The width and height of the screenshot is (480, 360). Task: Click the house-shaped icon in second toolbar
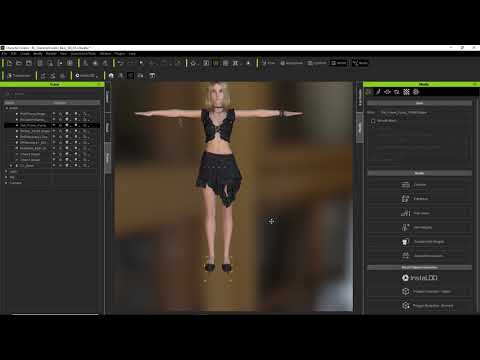111,76
